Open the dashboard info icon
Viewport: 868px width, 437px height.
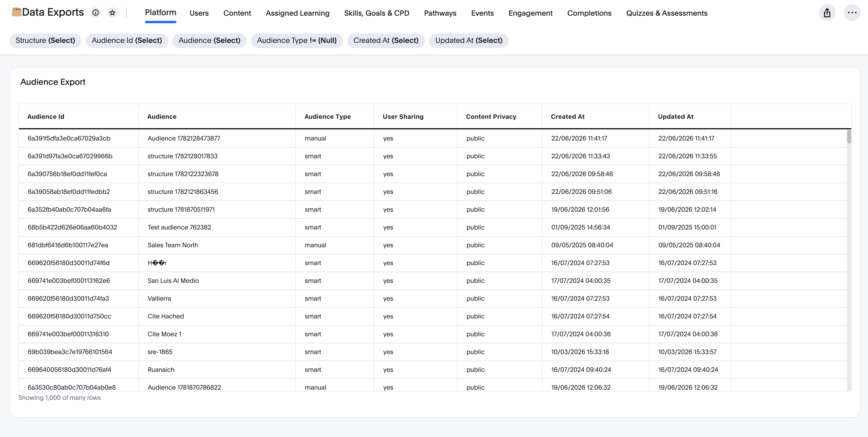96,13
